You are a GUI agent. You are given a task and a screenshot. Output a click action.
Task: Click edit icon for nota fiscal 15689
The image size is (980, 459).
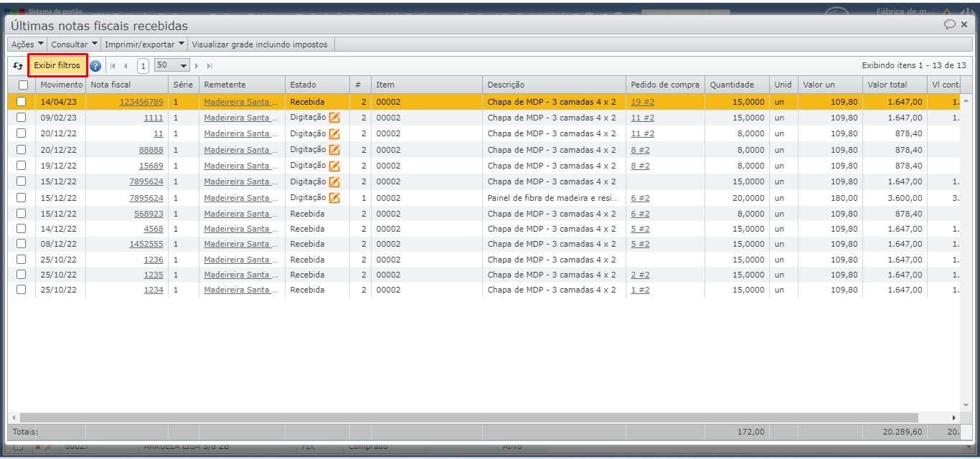click(334, 166)
